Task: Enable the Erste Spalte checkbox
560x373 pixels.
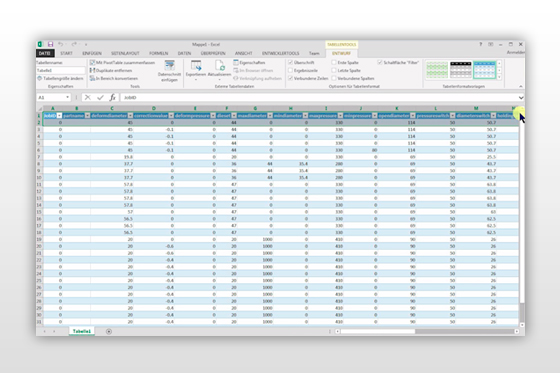Action: pyautogui.click(x=334, y=63)
